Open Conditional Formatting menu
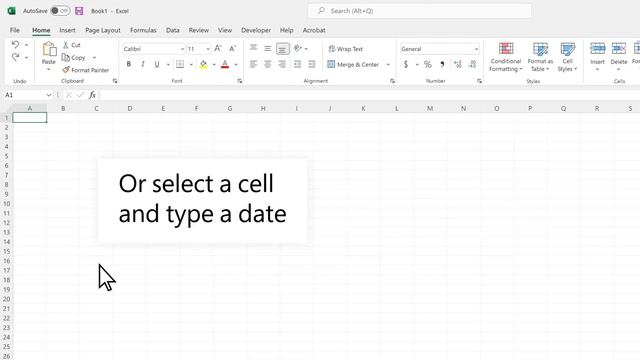Viewport: 640px width, 360px height. [506, 57]
